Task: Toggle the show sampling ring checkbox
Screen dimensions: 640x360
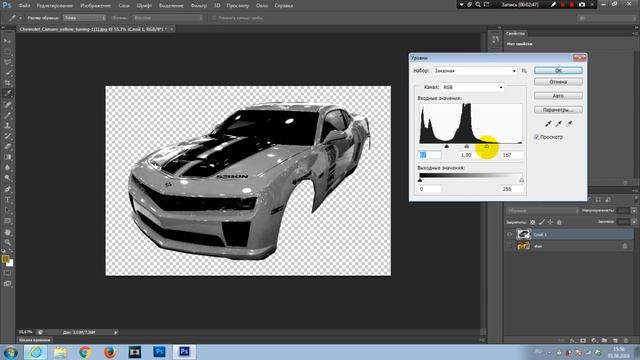Action: point(214,18)
